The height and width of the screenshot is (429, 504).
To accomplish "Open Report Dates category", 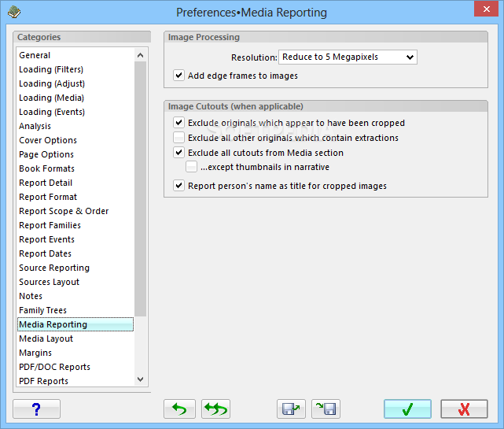I will (x=75, y=253).
